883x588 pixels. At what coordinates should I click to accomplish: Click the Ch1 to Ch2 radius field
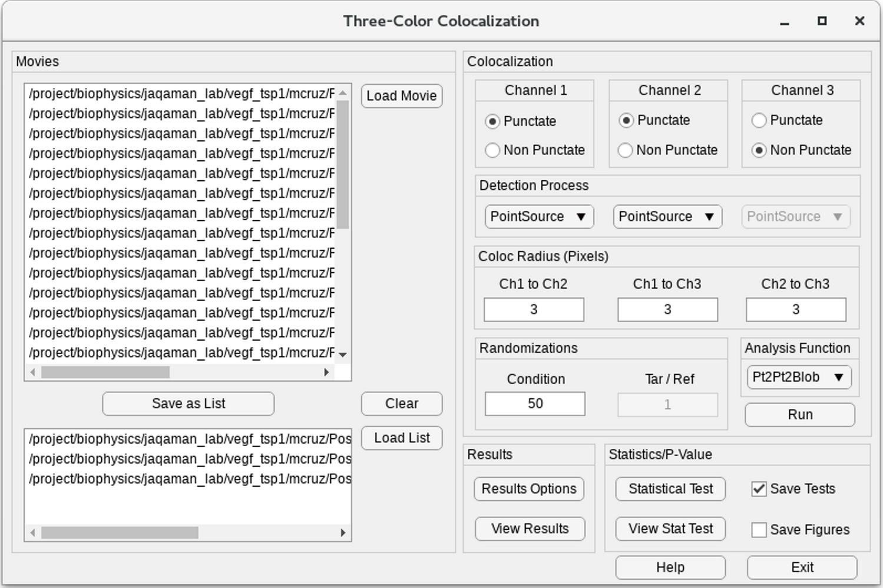534,310
